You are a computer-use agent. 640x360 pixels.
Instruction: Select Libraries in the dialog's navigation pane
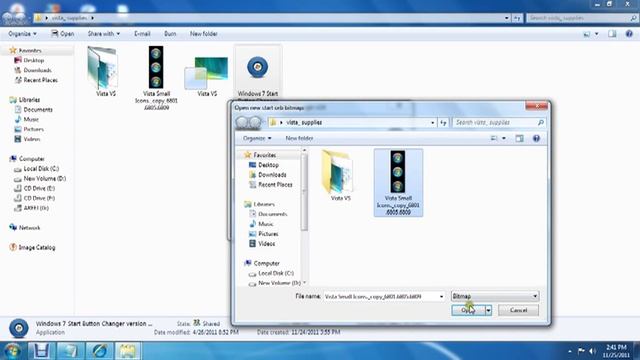click(264, 204)
